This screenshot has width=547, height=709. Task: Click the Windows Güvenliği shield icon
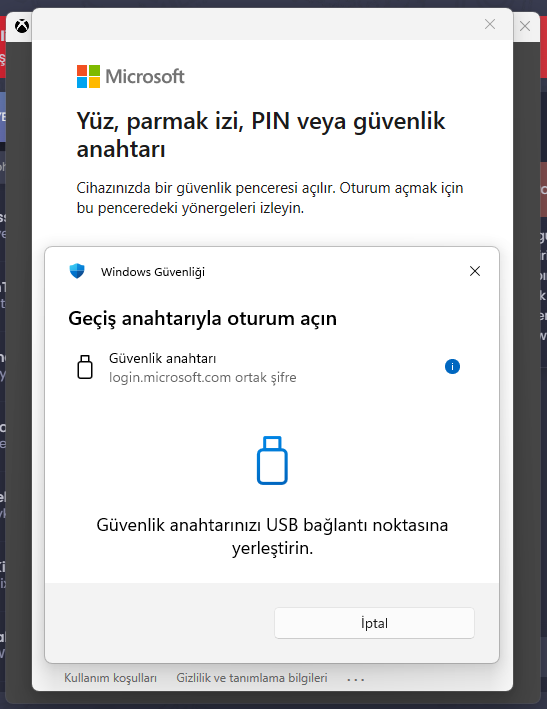click(x=77, y=271)
